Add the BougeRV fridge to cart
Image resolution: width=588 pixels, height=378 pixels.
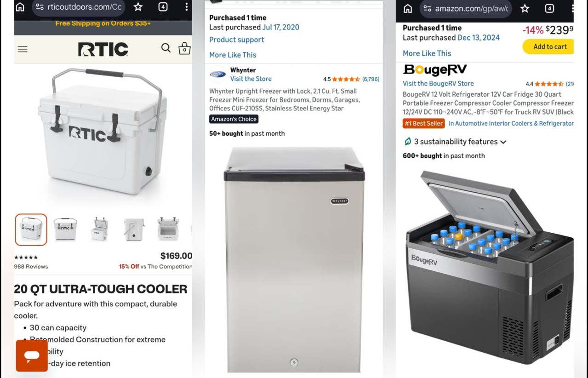click(549, 46)
